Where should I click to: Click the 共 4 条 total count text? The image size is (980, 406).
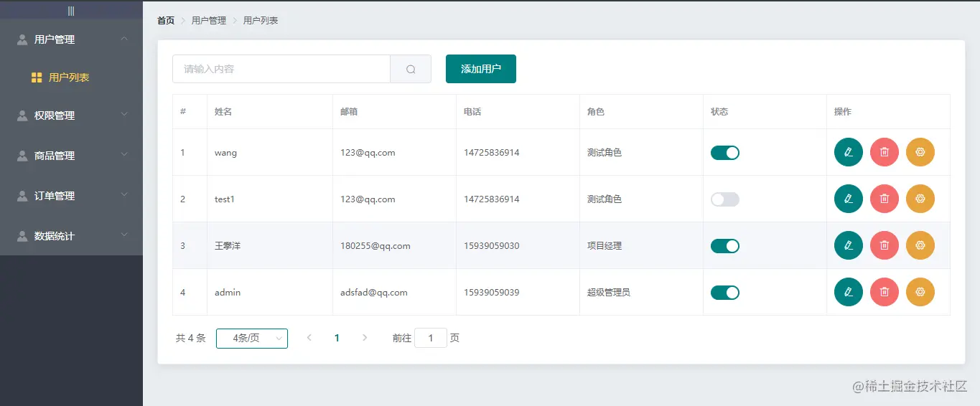tap(191, 339)
